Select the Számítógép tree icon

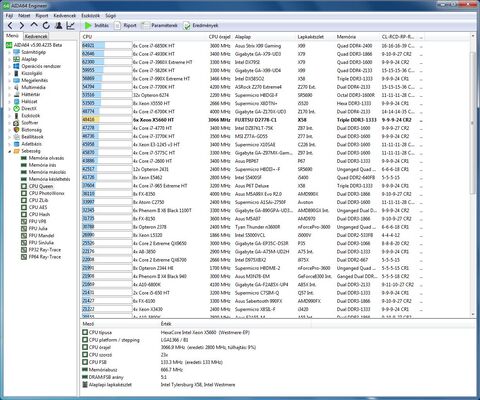(x=16, y=52)
